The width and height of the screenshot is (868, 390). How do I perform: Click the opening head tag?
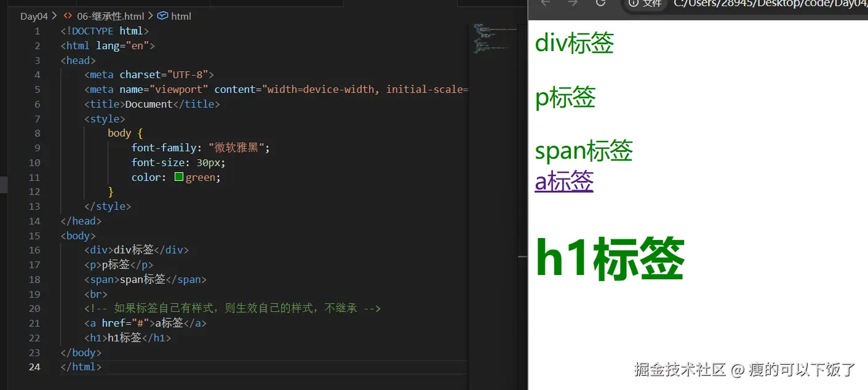[78, 60]
